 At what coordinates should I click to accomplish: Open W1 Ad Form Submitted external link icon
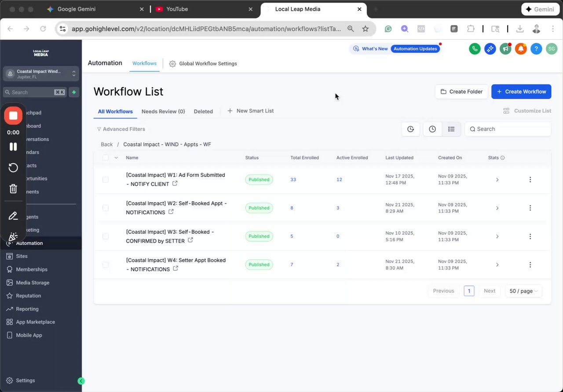click(175, 184)
